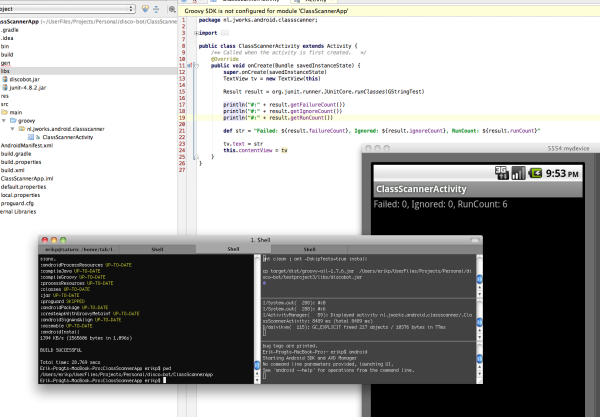Click the ClassScannerActivity class file icon
The image size is (600, 417).
pos(31,137)
